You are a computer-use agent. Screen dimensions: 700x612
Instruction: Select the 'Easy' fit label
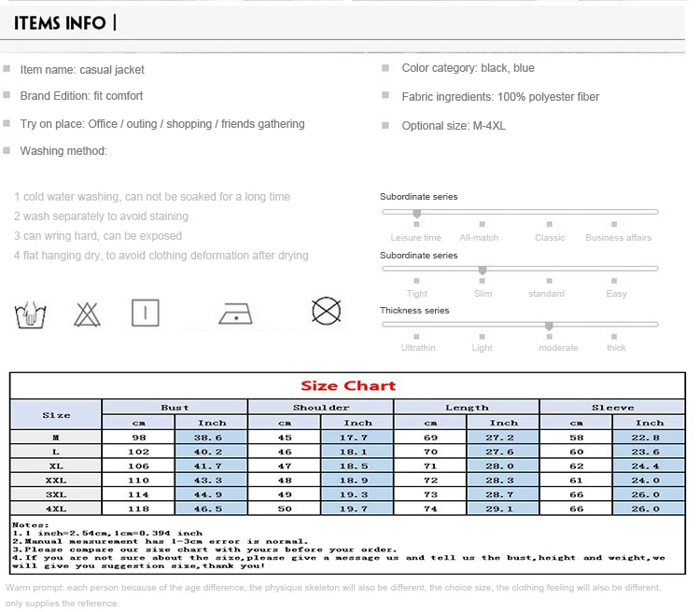pos(617,294)
